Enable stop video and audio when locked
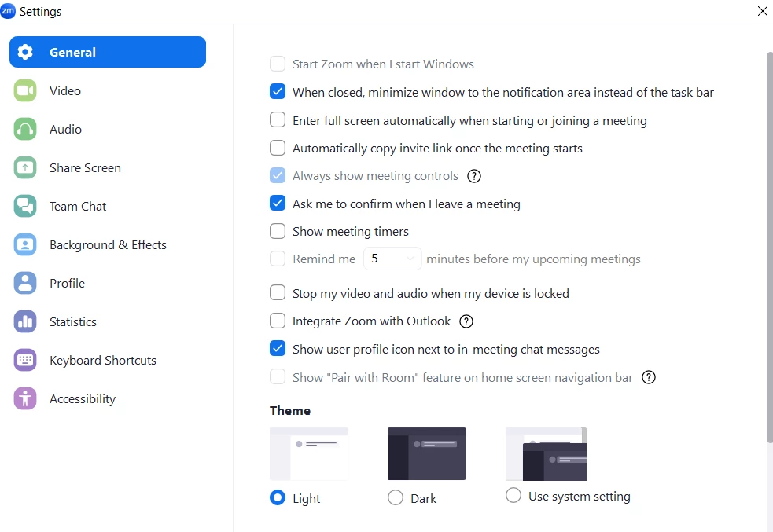Image resolution: width=773 pixels, height=532 pixels. [278, 292]
